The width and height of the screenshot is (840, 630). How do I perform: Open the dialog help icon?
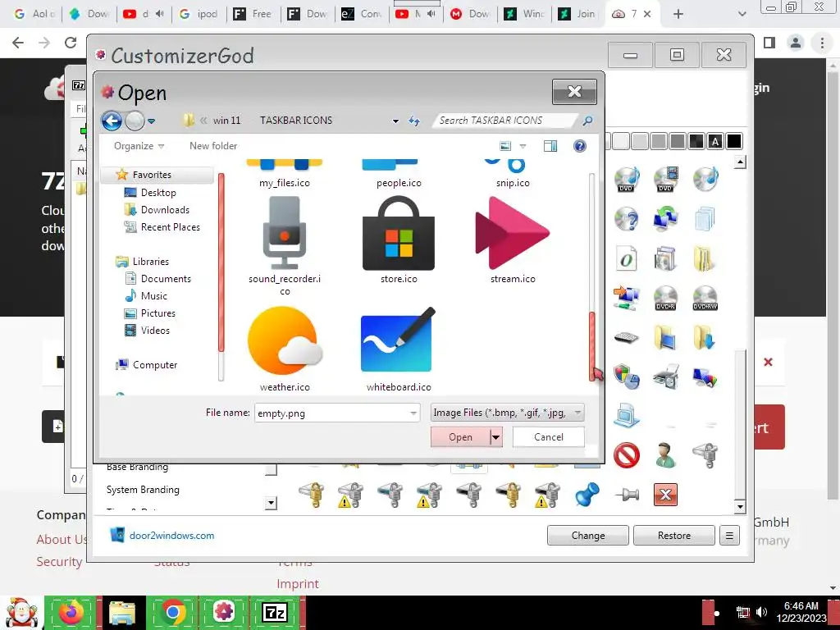point(580,146)
